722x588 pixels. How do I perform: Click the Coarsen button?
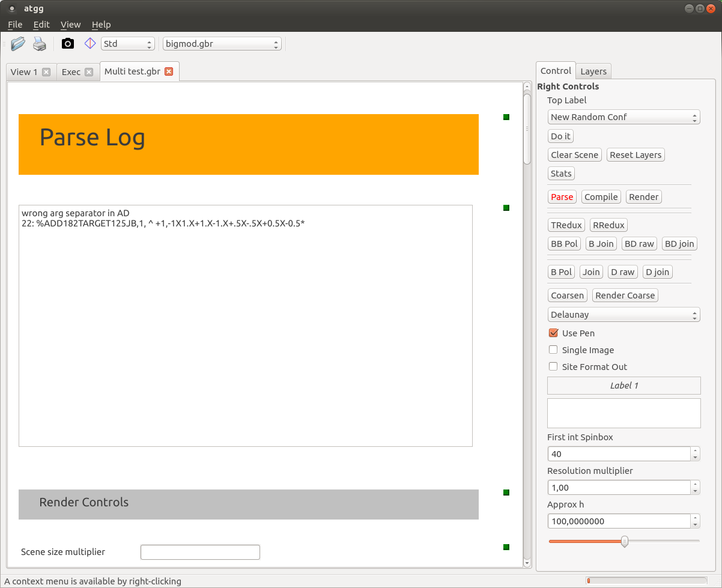pos(568,296)
